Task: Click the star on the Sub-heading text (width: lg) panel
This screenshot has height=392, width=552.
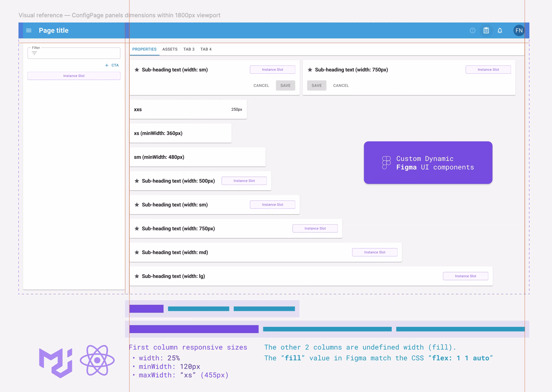Action: click(x=137, y=276)
